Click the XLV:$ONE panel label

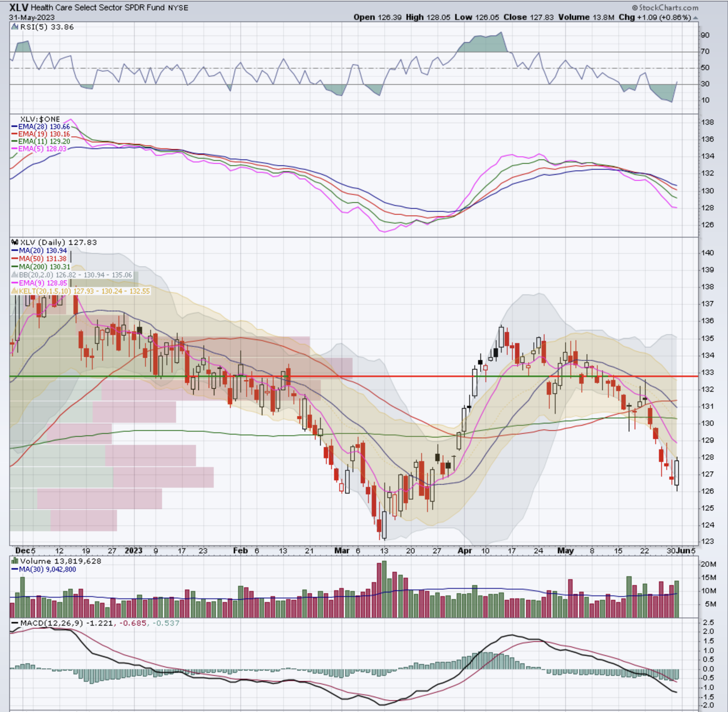(x=40, y=119)
